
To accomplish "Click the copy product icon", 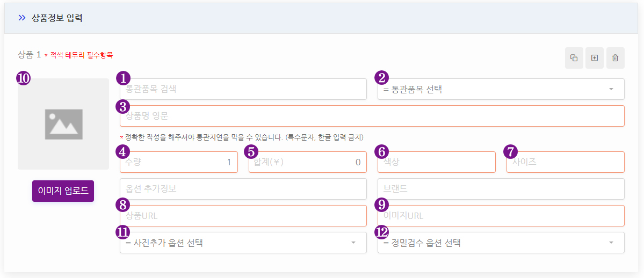I will [574, 58].
